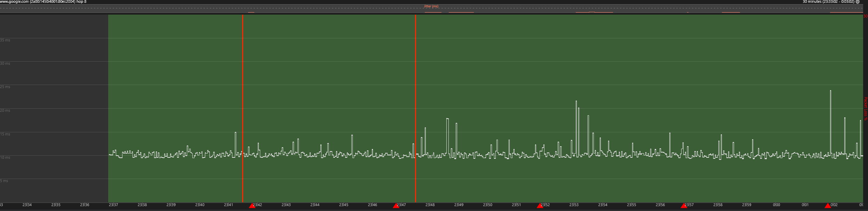Click the 23:59 time label

coord(747,205)
